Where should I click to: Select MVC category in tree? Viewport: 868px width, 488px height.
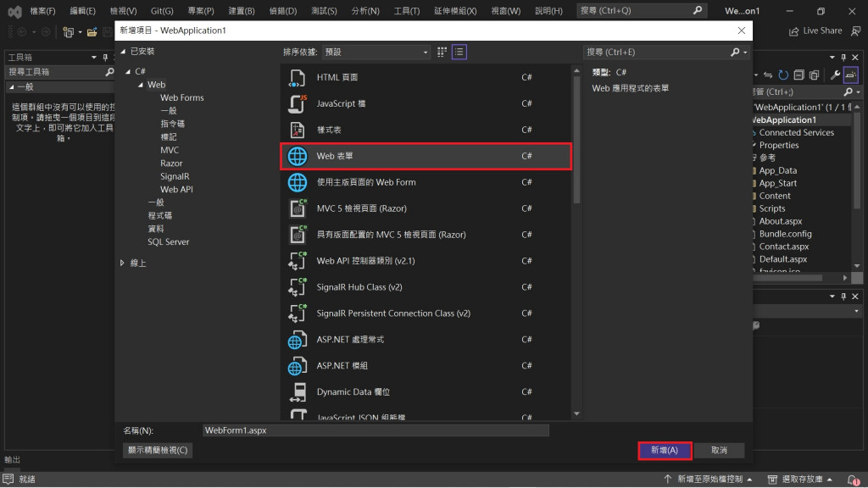170,151
